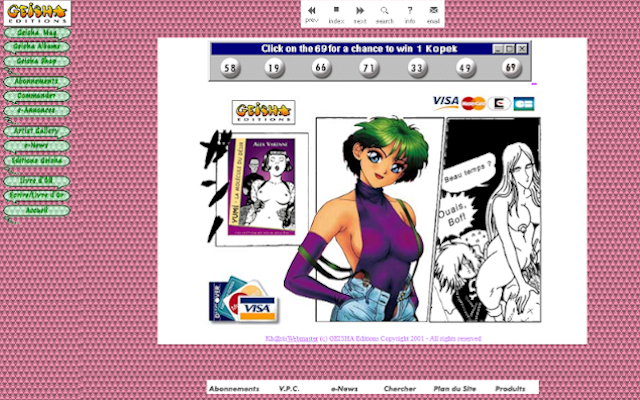The height and width of the screenshot is (400, 640).
Task: Click the search magnifier icon
Action: tap(384, 10)
